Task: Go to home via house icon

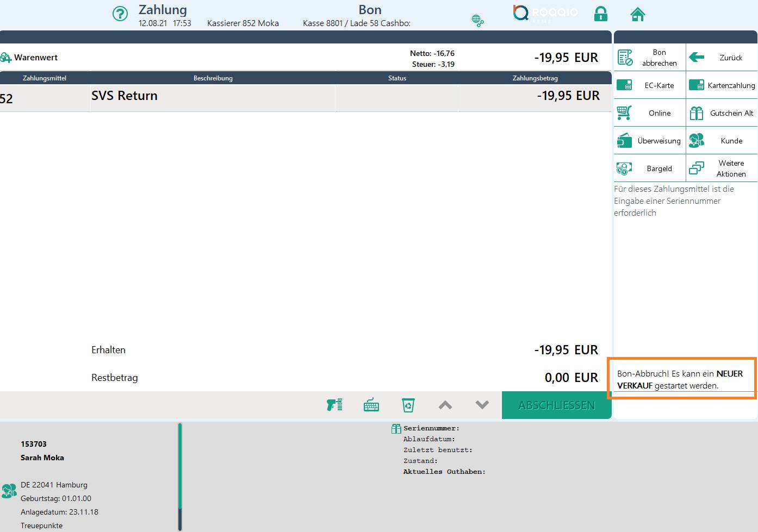Action: pyautogui.click(x=637, y=14)
